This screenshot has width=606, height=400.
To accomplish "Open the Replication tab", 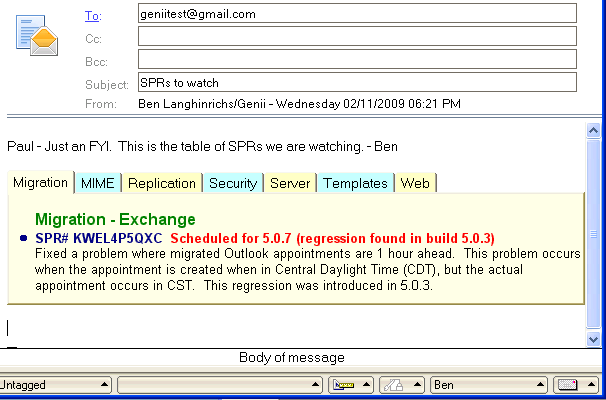I will coord(161,183).
